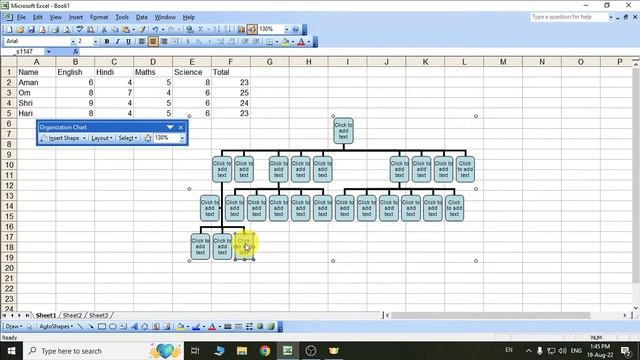640x360 pixels.
Task: Click the Line Style icon in Drawing toolbar
Action: pos(228,327)
